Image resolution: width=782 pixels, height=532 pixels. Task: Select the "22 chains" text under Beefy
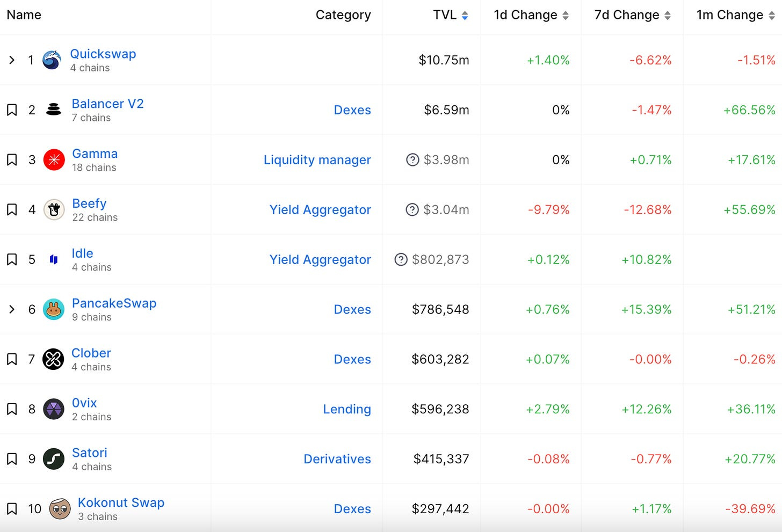pos(95,217)
